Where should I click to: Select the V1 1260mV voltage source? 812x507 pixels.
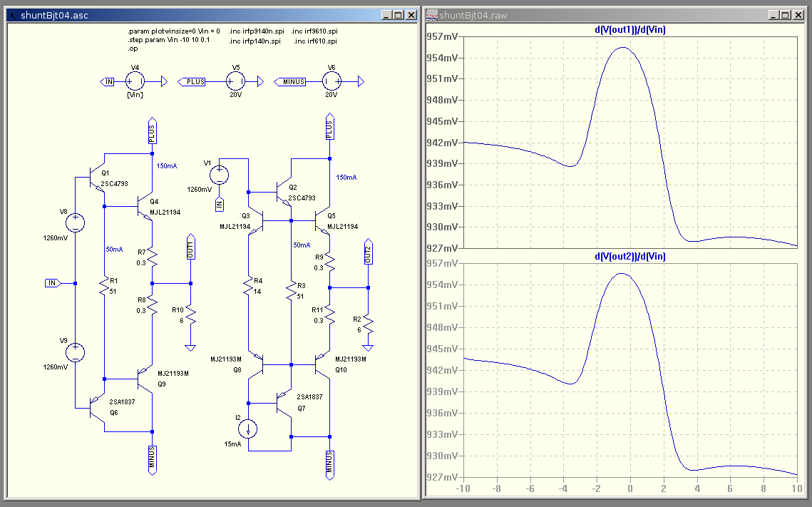220,174
